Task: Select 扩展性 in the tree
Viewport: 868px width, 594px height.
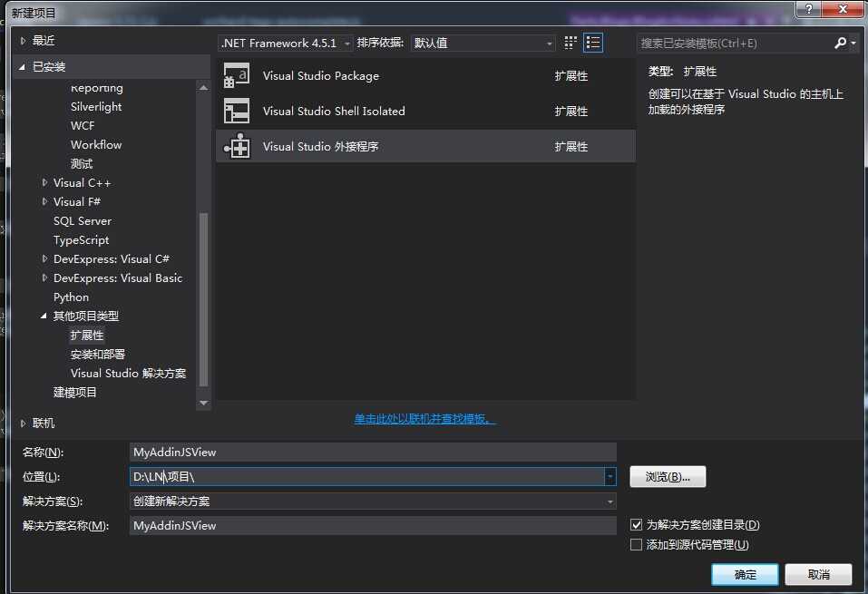Action: pyautogui.click(x=87, y=336)
